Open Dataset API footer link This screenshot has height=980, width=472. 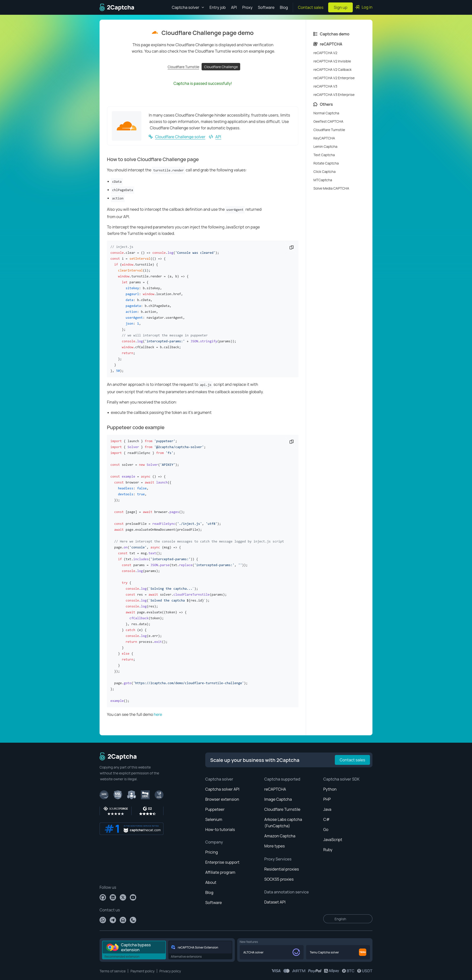(275, 902)
